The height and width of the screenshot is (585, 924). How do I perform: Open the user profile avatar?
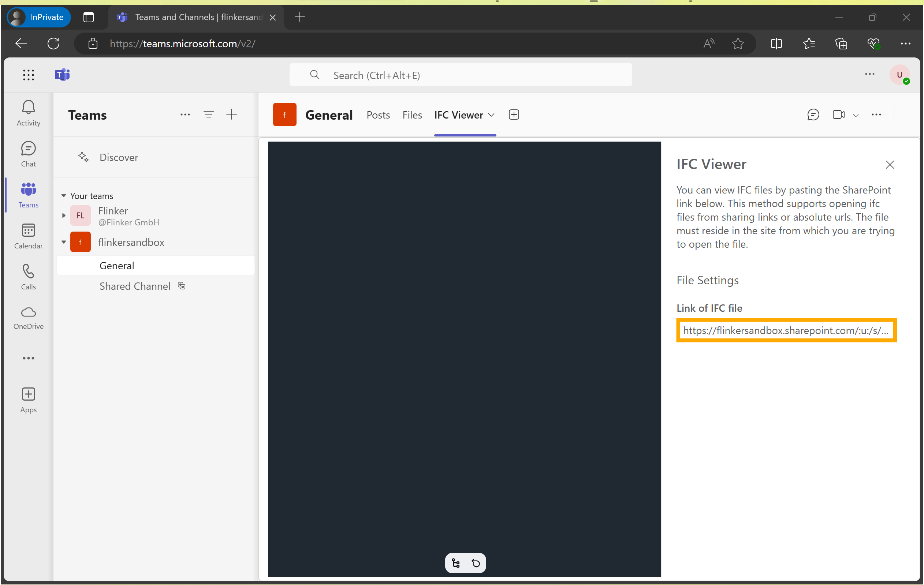pyautogui.click(x=899, y=75)
